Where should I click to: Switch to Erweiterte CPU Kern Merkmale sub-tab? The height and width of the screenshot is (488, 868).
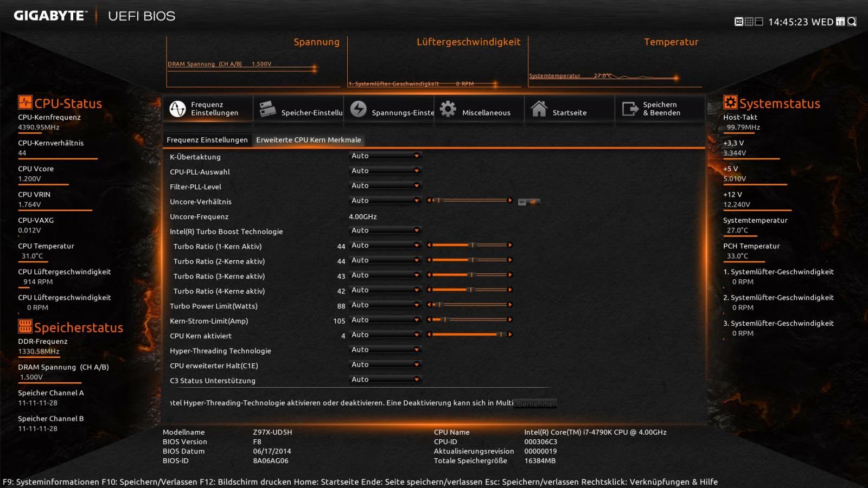pos(309,140)
